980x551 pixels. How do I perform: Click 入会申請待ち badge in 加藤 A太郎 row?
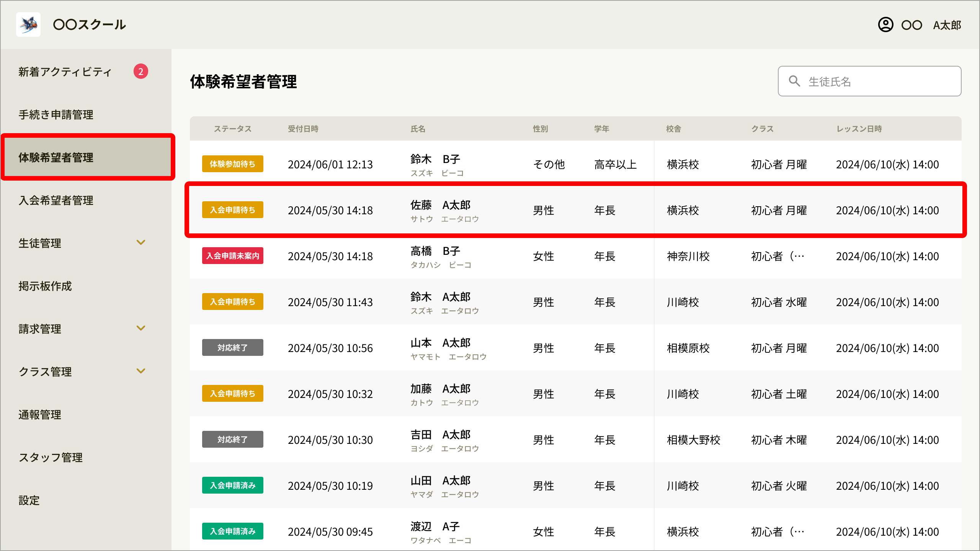click(x=232, y=393)
